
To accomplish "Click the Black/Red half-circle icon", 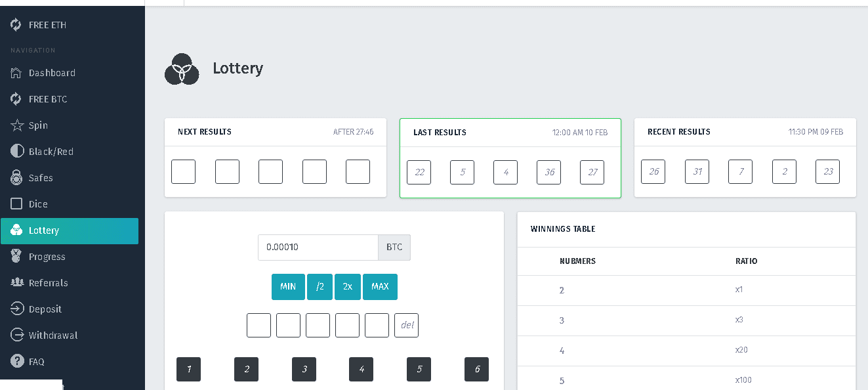I will 16,152.
